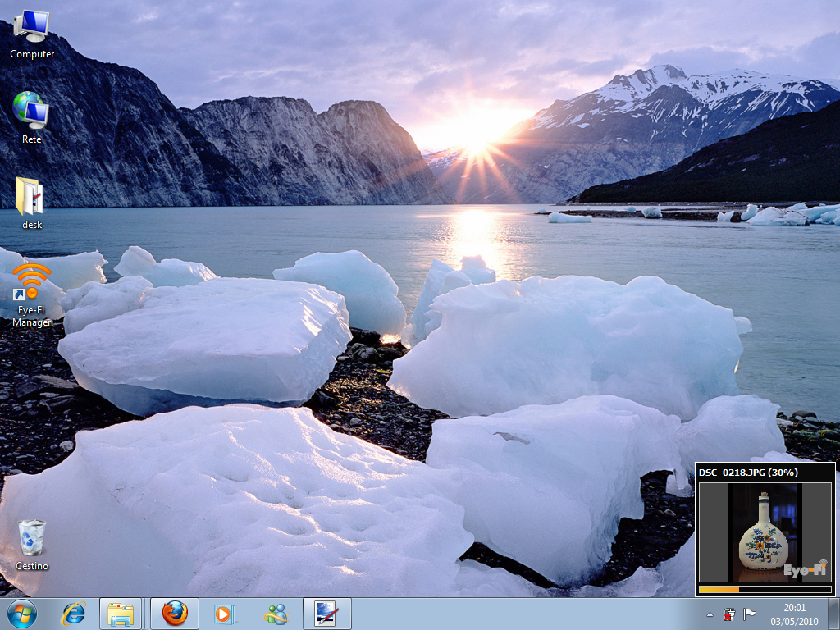Click the Eye-Fi Manager shortcut icon
The width and height of the screenshot is (840, 630).
click(x=31, y=283)
